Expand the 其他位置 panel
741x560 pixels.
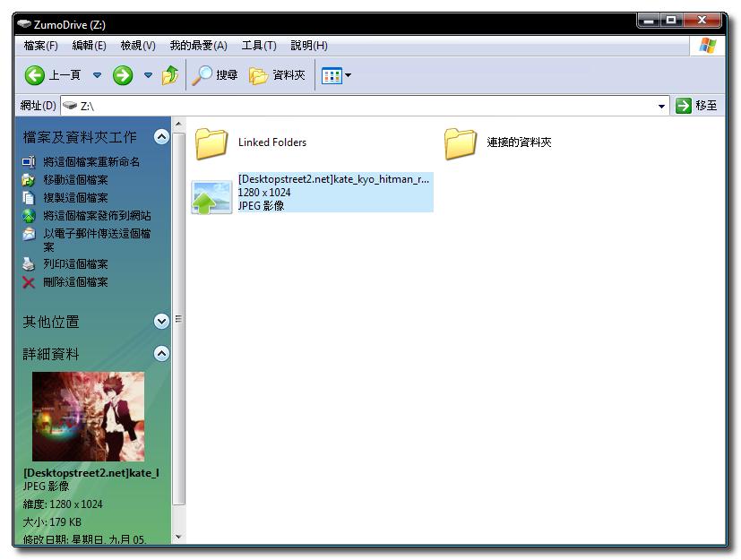pos(161,322)
